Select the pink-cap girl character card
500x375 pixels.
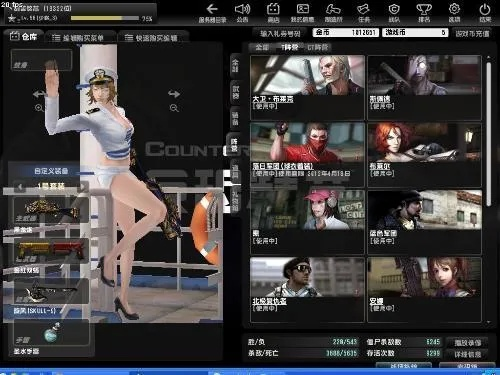point(307,222)
